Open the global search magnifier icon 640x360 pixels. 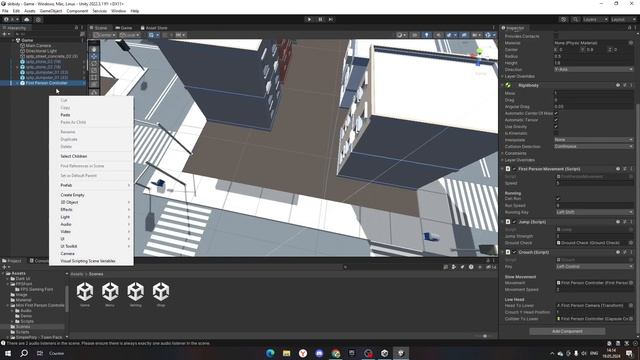click(575, 20)
